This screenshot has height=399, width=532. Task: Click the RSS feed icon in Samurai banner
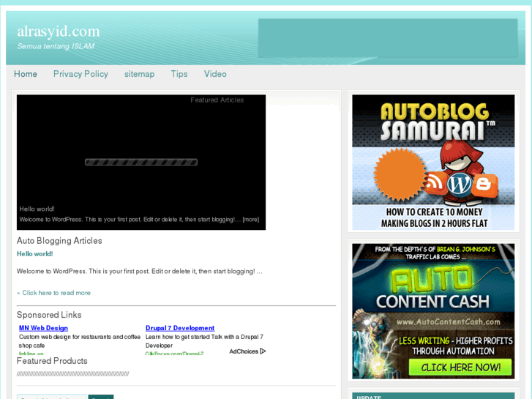click(435, 183)
